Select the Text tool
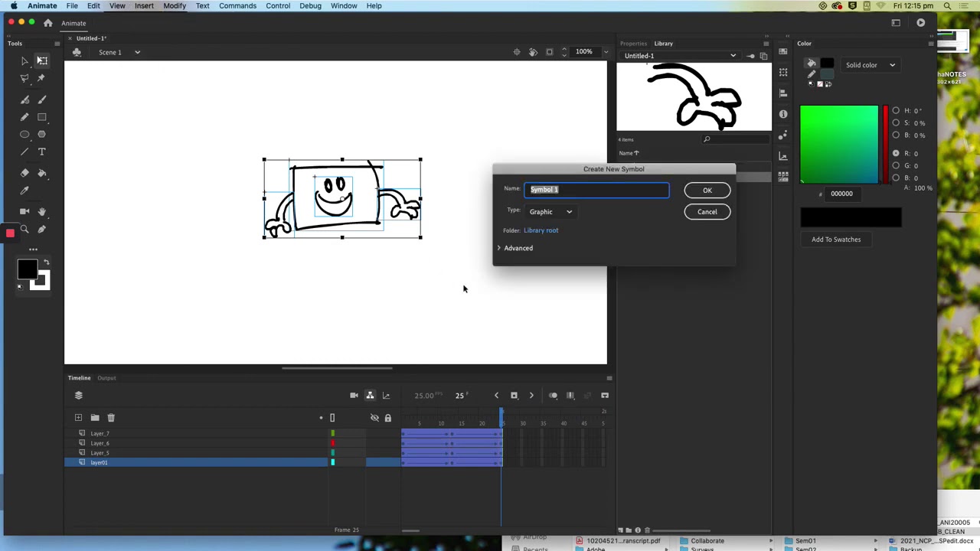 click(42, 152)
